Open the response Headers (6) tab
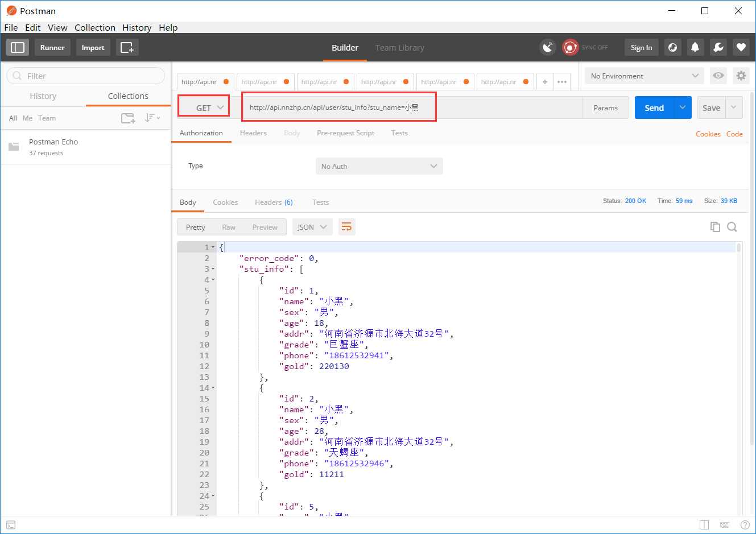This screenshot has width=756, height=534. (274, 202)
